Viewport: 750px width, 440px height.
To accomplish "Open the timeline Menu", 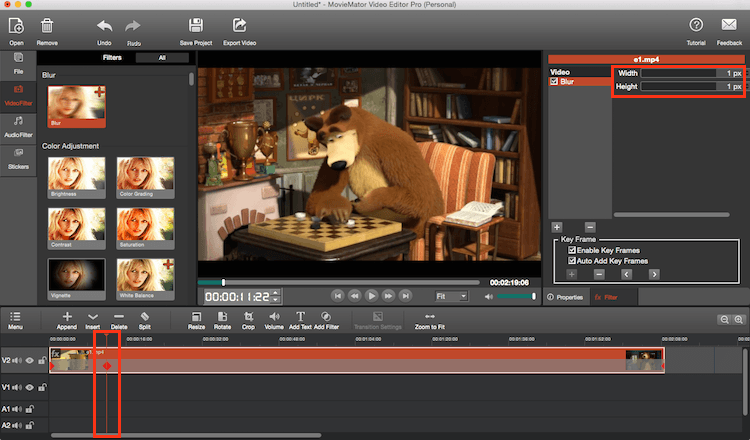I will [15, 320].
